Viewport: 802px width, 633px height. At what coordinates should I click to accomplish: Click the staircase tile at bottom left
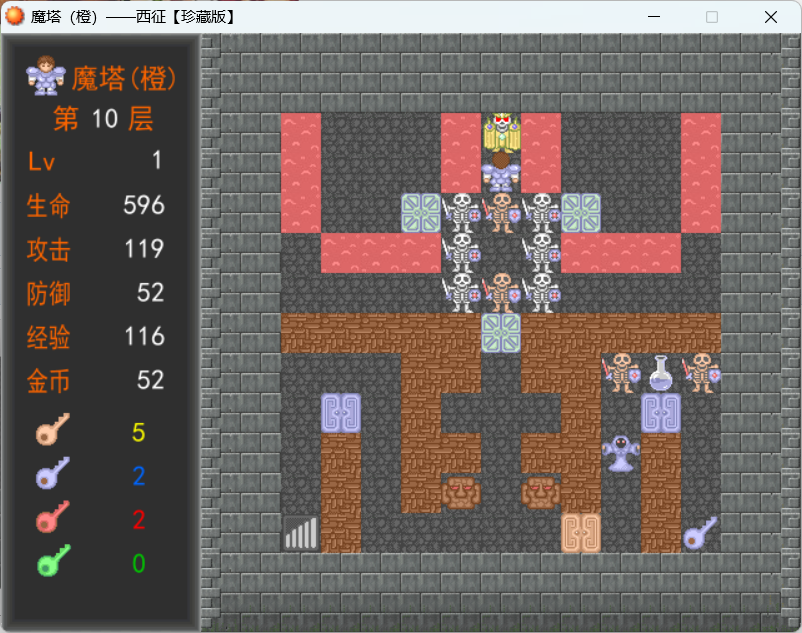[x=301, y=533]
